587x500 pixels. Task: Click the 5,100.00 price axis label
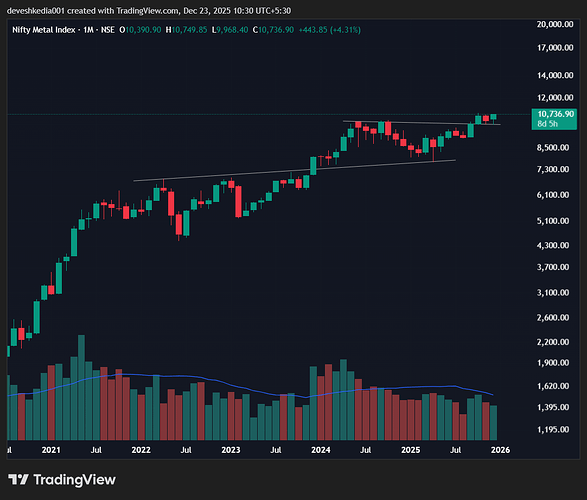point(553,221)
